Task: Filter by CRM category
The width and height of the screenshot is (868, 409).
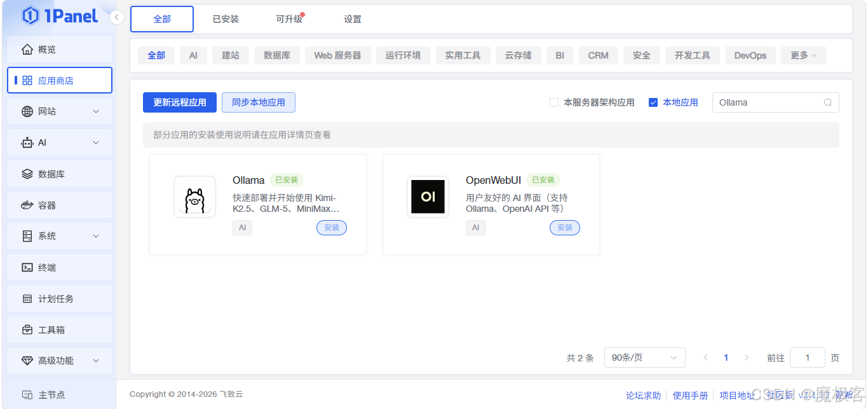Action: click(599, 55)
